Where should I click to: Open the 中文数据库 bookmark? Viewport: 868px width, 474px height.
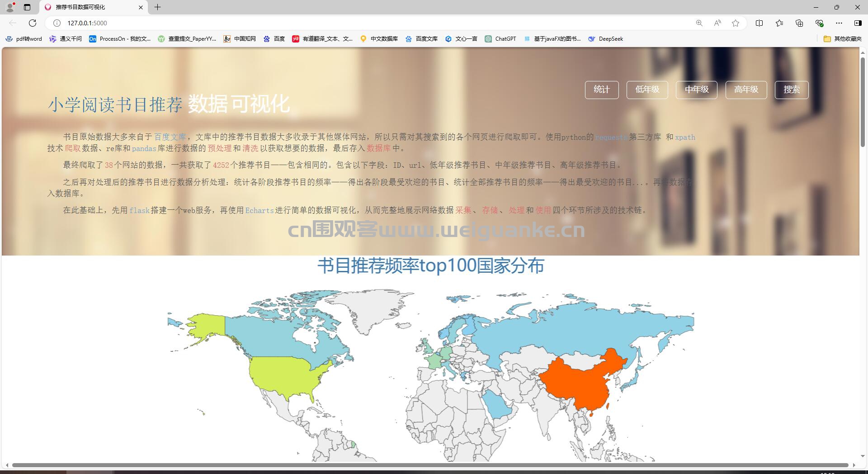pos(379,39)
